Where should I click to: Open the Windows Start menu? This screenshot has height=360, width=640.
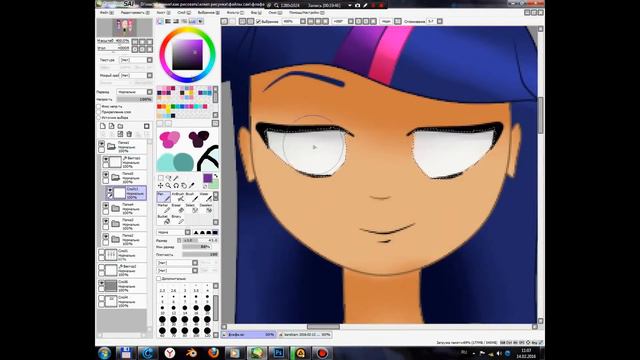click(104, 353)
